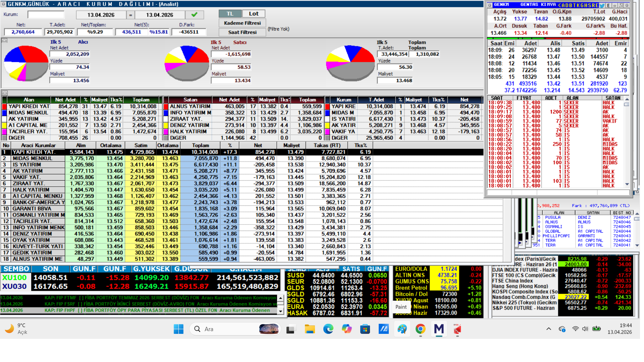
Task: Open Google Chrome from the taskbar
Action: coord(420,329)
